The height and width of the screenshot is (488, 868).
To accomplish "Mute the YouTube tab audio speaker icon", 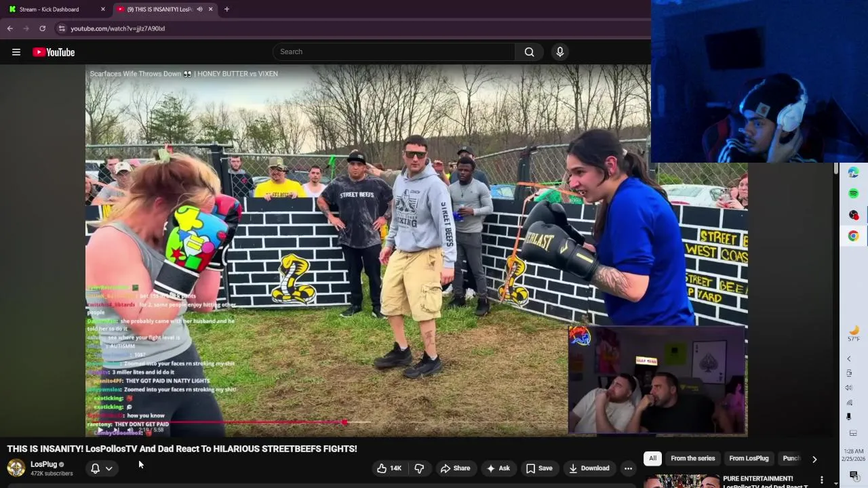I will [199, 9].
